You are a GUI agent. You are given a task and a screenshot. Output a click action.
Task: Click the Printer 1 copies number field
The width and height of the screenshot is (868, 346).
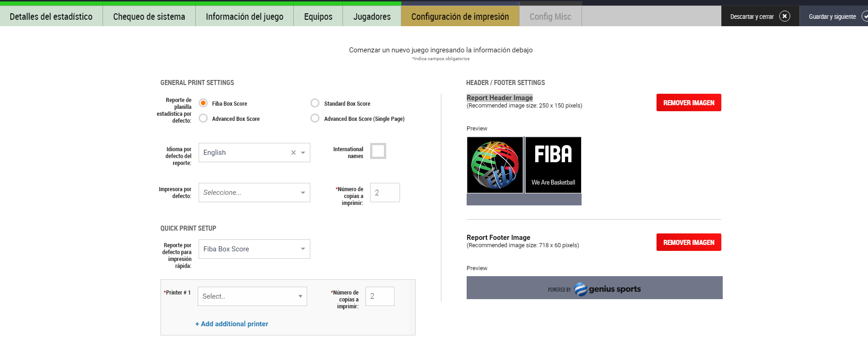coord(380,296)
